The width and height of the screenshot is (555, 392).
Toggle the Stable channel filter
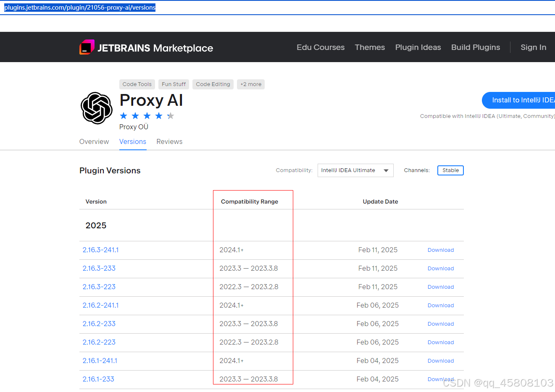pos(450,170)
